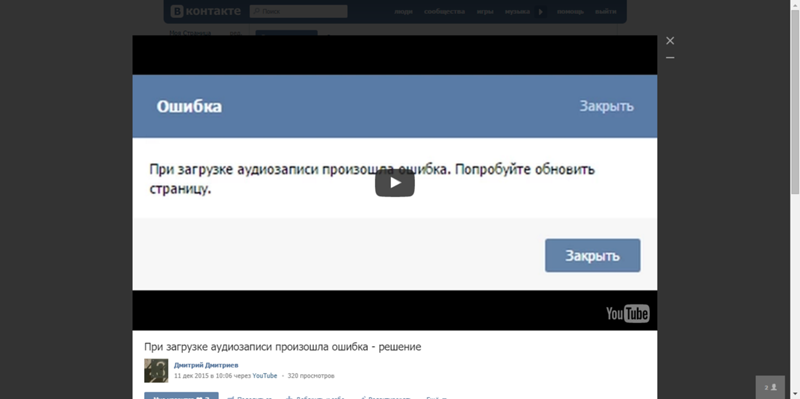Screen dimensions: 800x399
Task: Click Закрыть text in Ошибка header
Action: pyautogui.click(x=606, y=106)
